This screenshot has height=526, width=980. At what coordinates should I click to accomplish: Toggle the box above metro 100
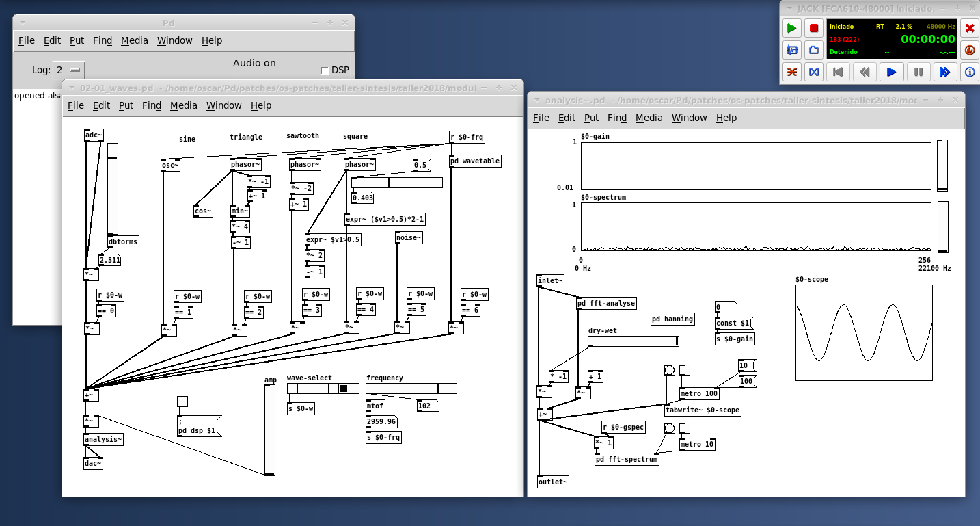(x=684, y=370)
